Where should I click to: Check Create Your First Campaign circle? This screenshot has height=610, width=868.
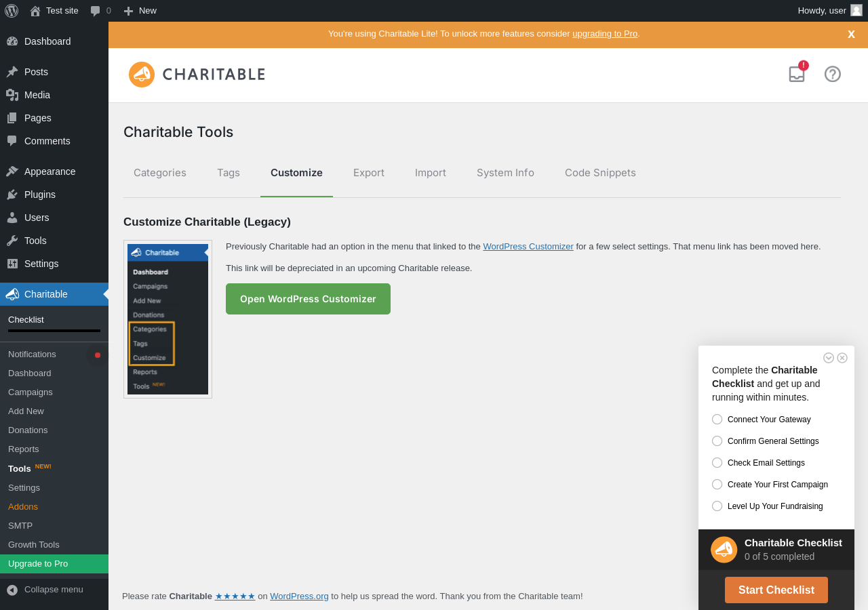coord(717,485)
